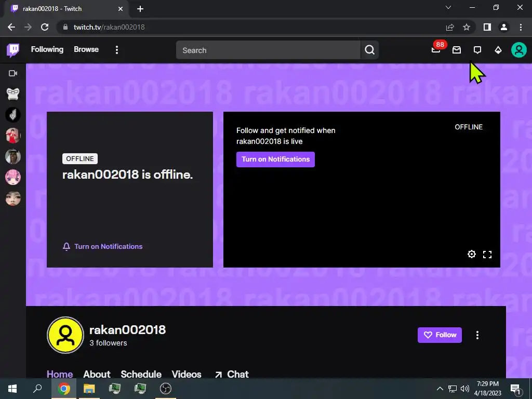Open the bottom face avatar channel in sidebar
Viewport: 532px width, 399px height.
pos(13,198)
